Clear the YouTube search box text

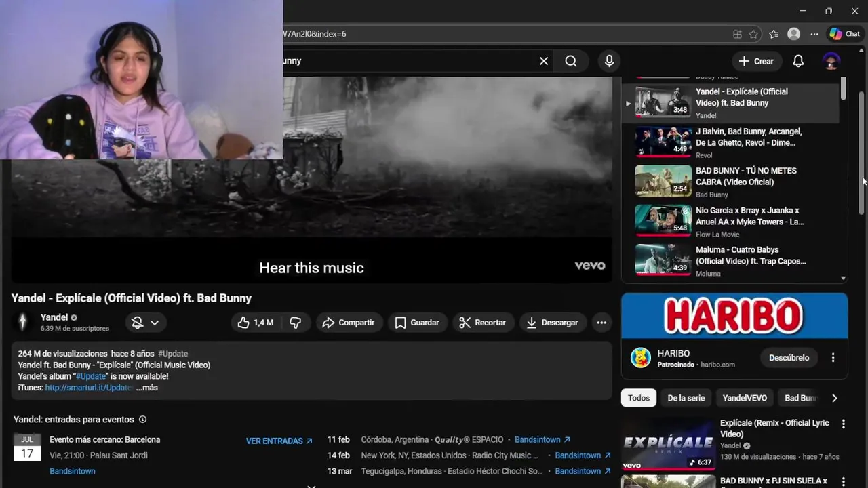tap(544, 61)
